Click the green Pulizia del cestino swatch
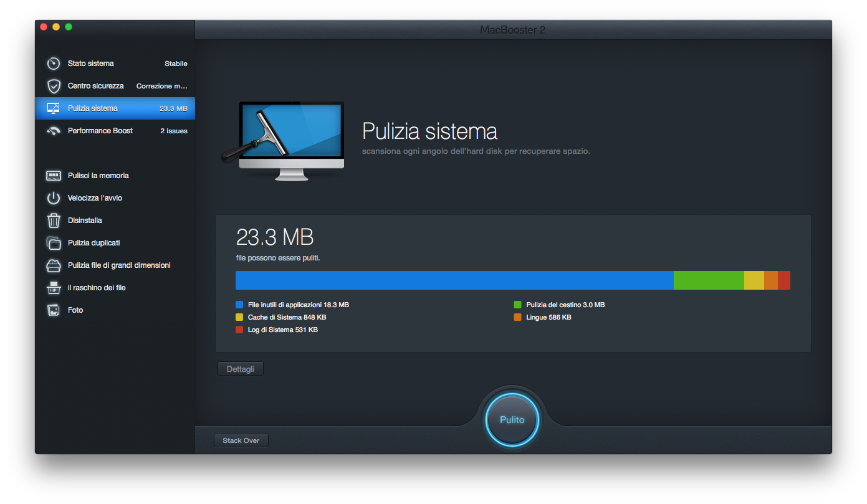 coord(517,305)
